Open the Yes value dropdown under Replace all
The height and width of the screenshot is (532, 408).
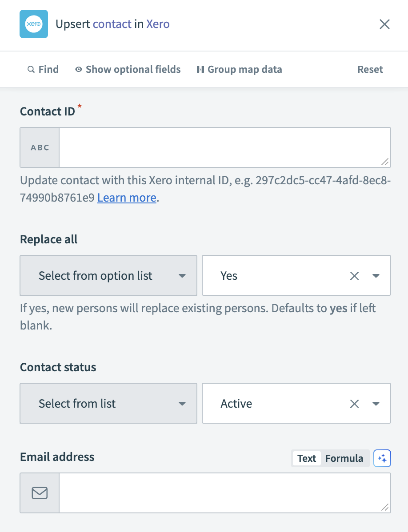point(376,275)
